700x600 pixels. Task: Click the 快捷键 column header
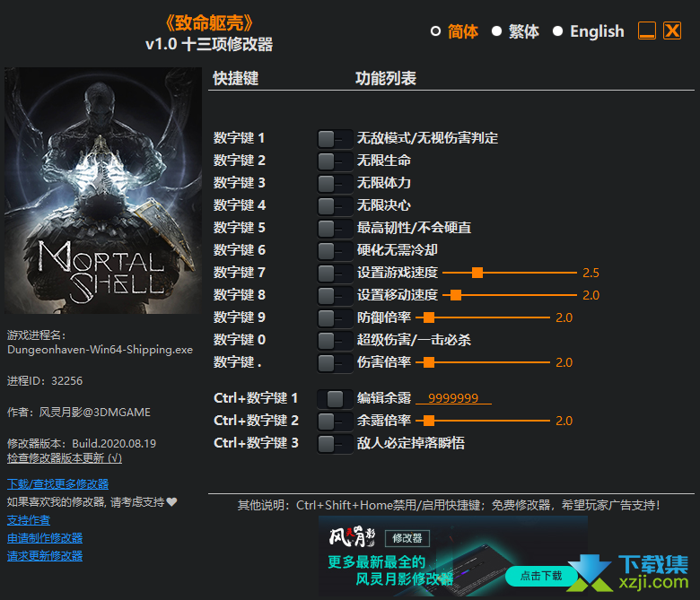tap(236, 79)
